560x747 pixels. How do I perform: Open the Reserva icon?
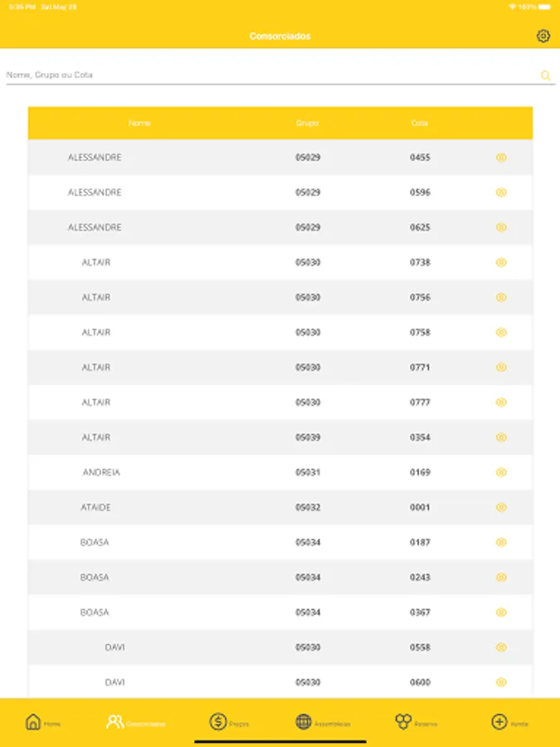403,722
